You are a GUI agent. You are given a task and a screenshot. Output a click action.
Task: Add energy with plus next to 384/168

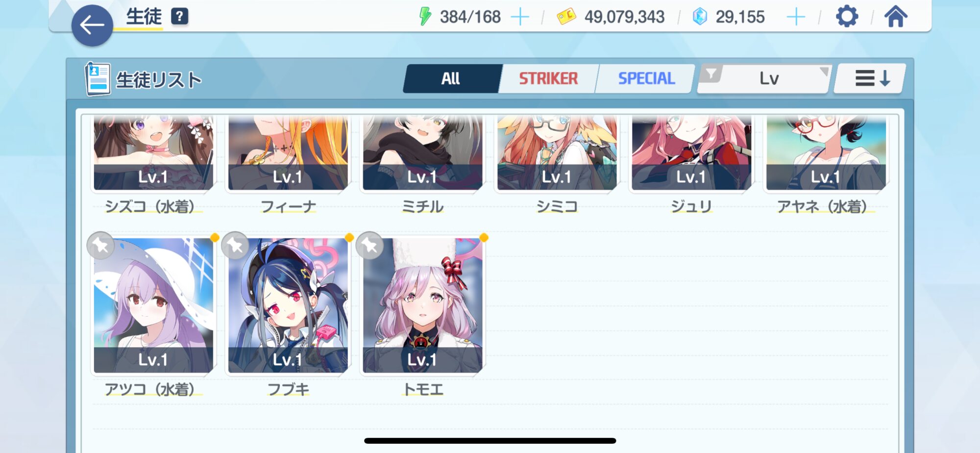click(520, 17)
